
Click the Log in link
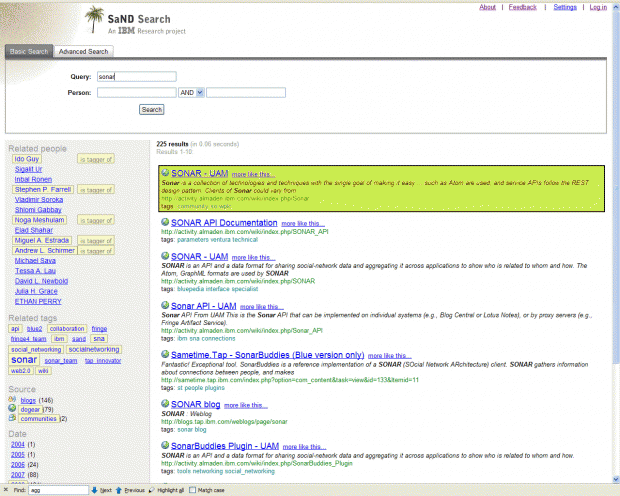[598, 7]
